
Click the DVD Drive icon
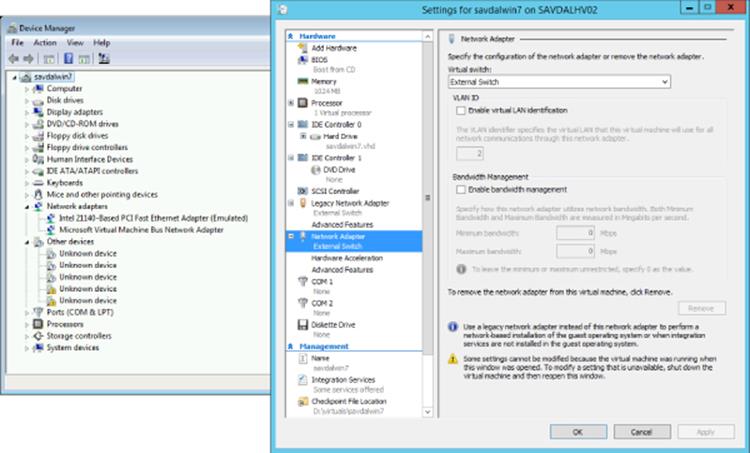(316, 170)
